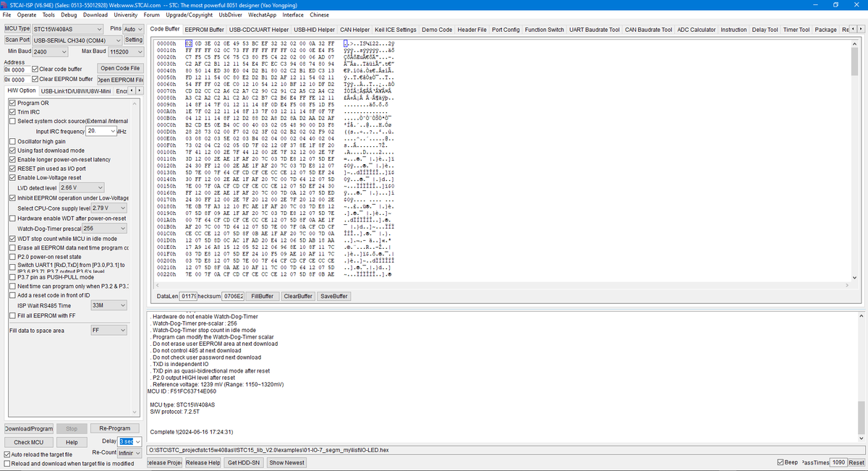Switch to USB-Link1D/U8W/U8W-Mini tab
This screenshot has height=471, width=868.
(75, 90)
